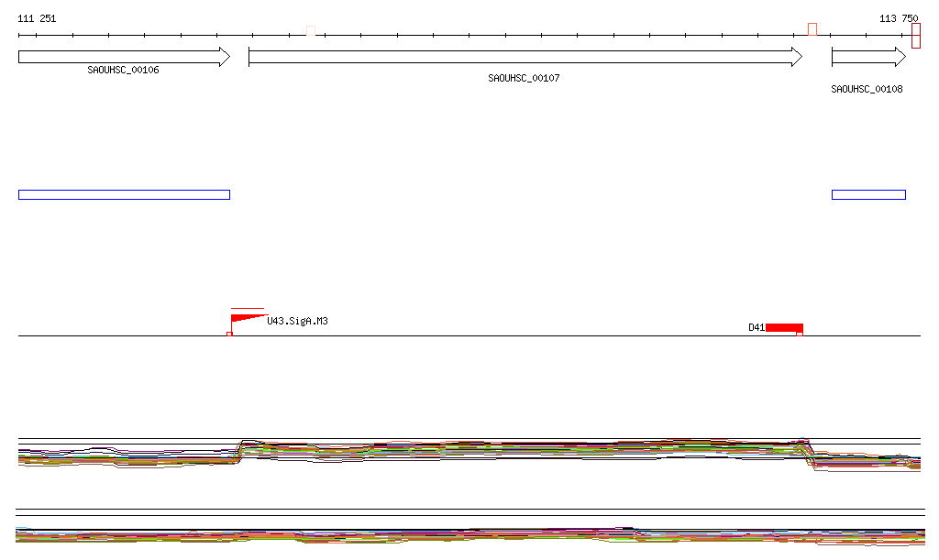Click the SAOUHSC_00108 gene arrow
939x560 pixels.
[867, 57]
